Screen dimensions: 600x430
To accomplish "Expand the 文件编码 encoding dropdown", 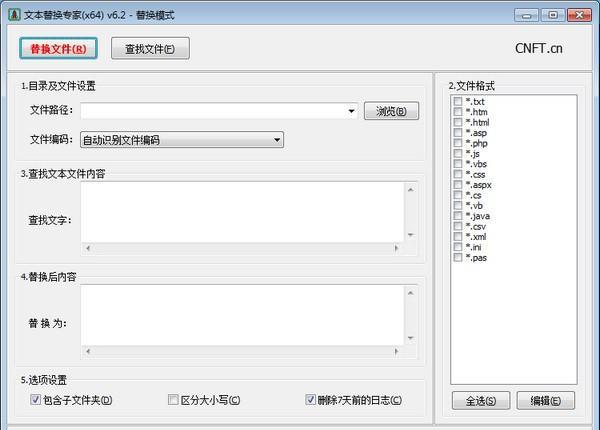I will pos(277,140).
